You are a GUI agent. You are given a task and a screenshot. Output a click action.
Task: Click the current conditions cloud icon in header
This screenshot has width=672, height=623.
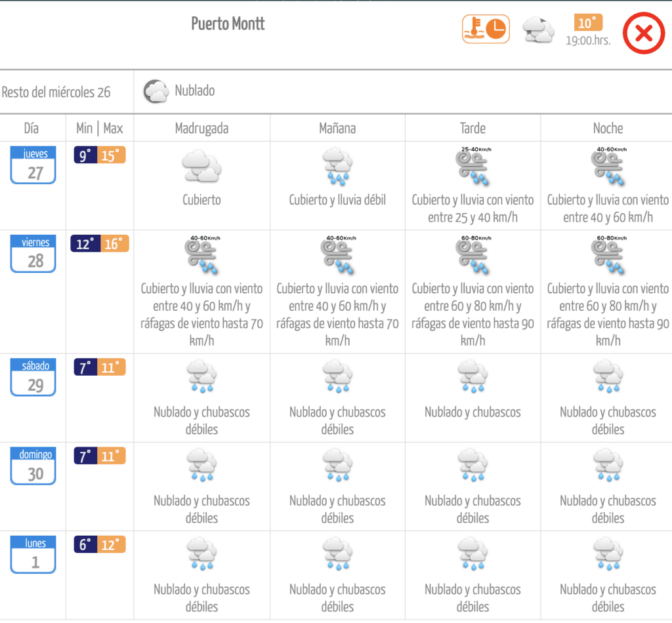pyautogui.click(x=538, y=30)
